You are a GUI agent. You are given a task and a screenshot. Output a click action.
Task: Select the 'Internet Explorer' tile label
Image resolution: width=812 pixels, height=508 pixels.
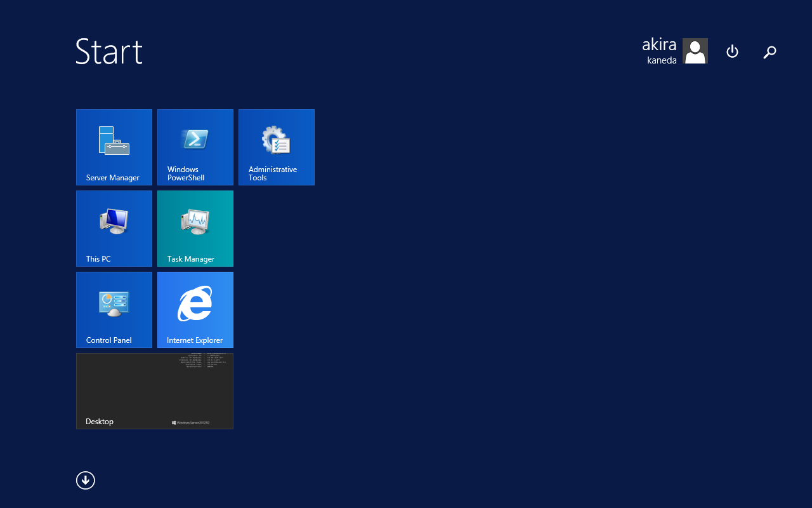point(195,340)
